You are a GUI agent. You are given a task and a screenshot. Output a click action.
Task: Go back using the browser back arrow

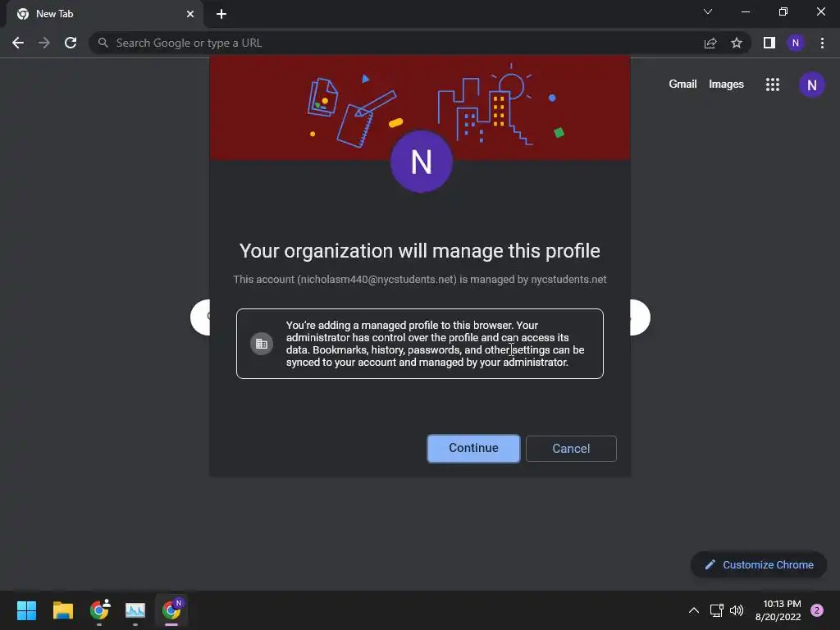pyautogui.click(x=18, y=43)
